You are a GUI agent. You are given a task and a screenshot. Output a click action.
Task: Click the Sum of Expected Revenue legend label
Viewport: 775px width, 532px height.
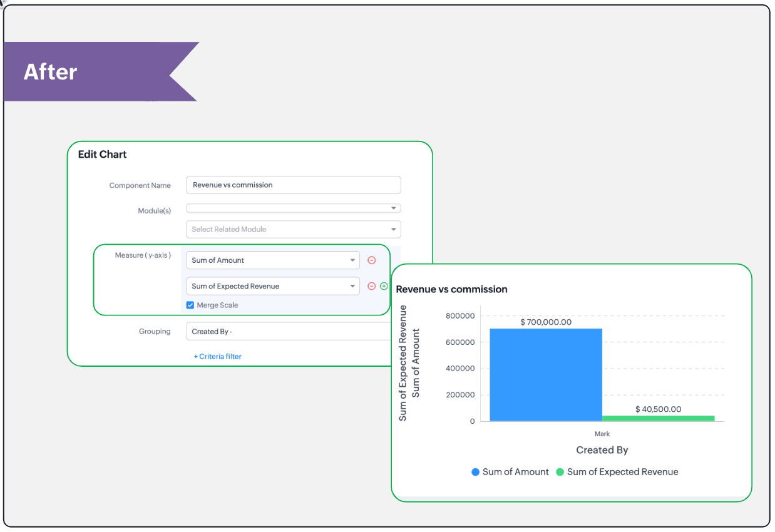[622, 472]
